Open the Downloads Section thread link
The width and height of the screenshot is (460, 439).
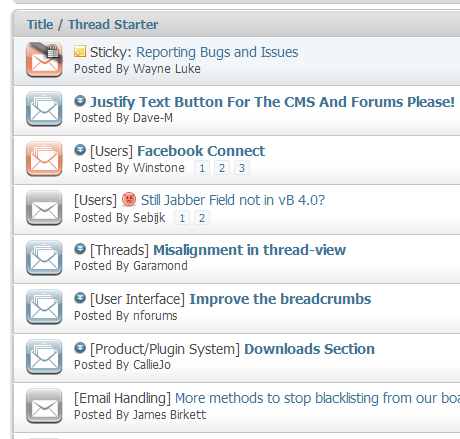point(309,349)
